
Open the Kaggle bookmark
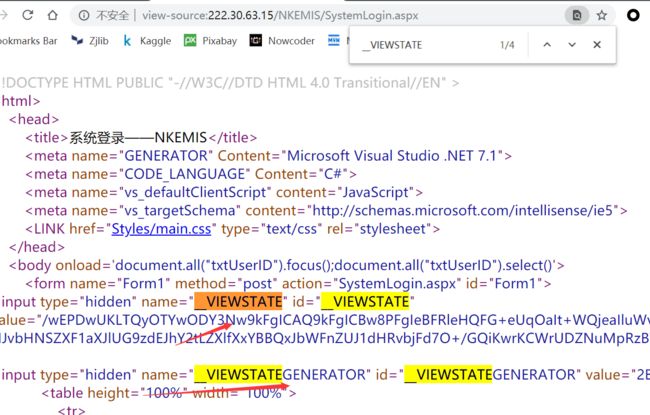(147, 41)
